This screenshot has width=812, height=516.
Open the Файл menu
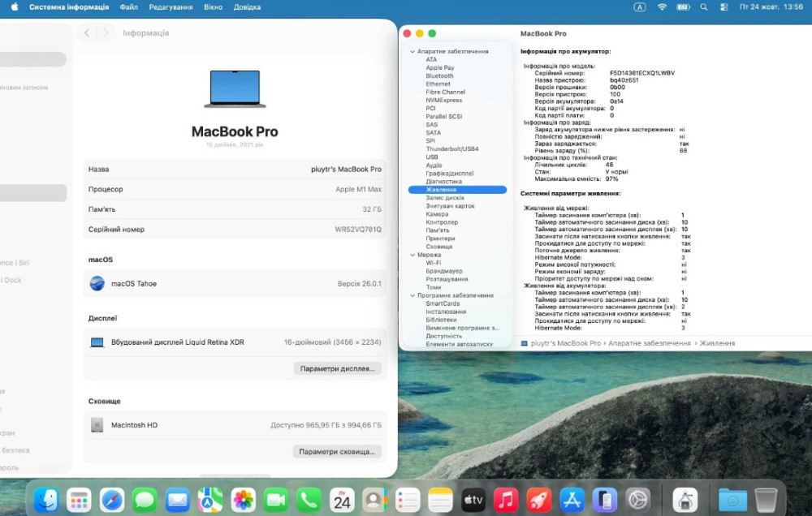129,6
